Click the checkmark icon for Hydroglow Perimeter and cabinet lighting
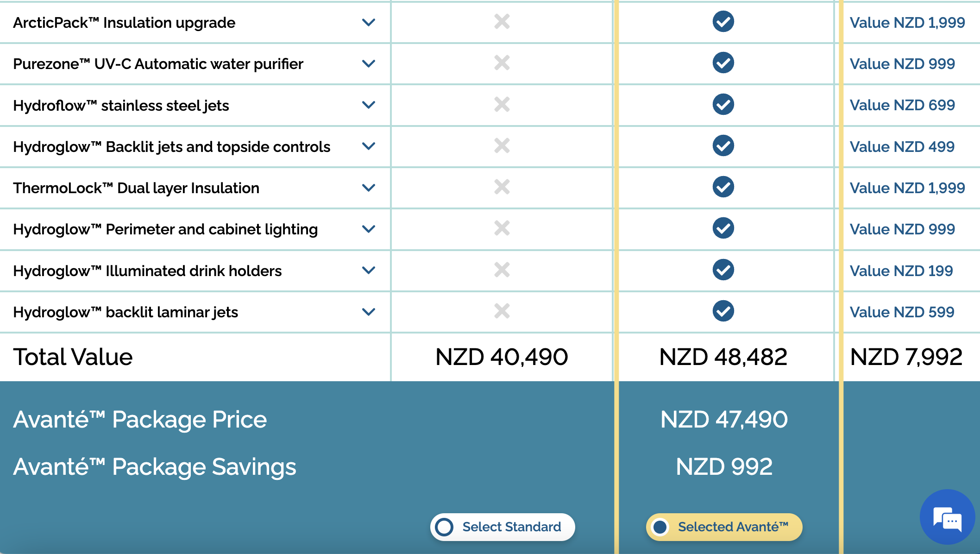980x554 pixels. (x=724, y=229)
